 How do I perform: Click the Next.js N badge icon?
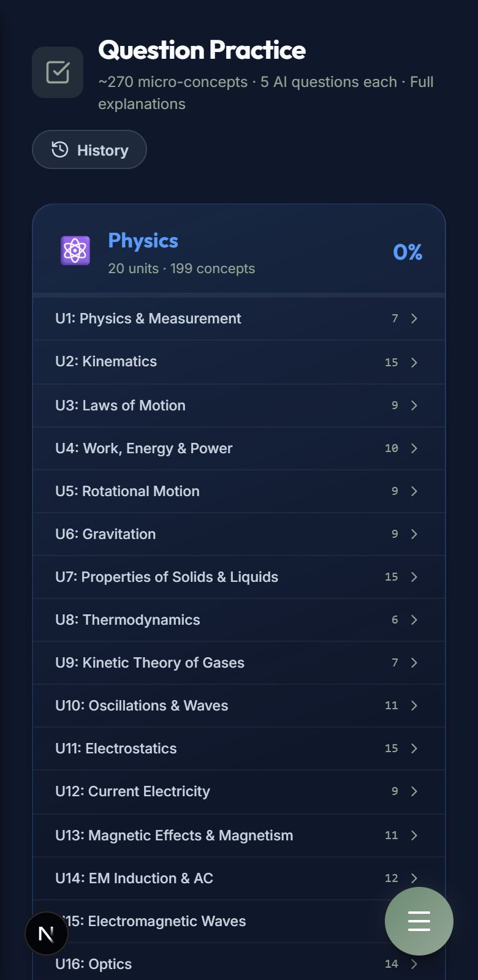coord(47,933)
